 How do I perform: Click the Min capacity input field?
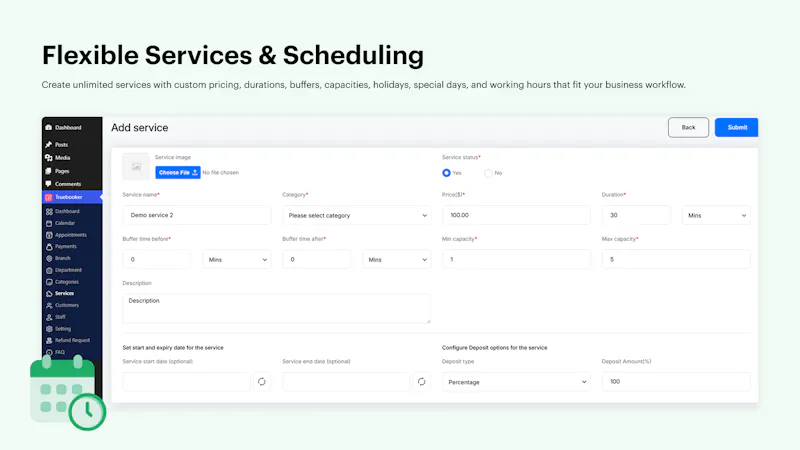(516, 260)
